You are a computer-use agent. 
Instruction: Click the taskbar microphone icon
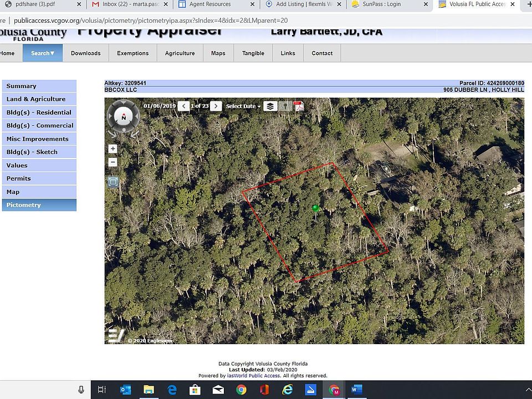[x=81, y=390]
